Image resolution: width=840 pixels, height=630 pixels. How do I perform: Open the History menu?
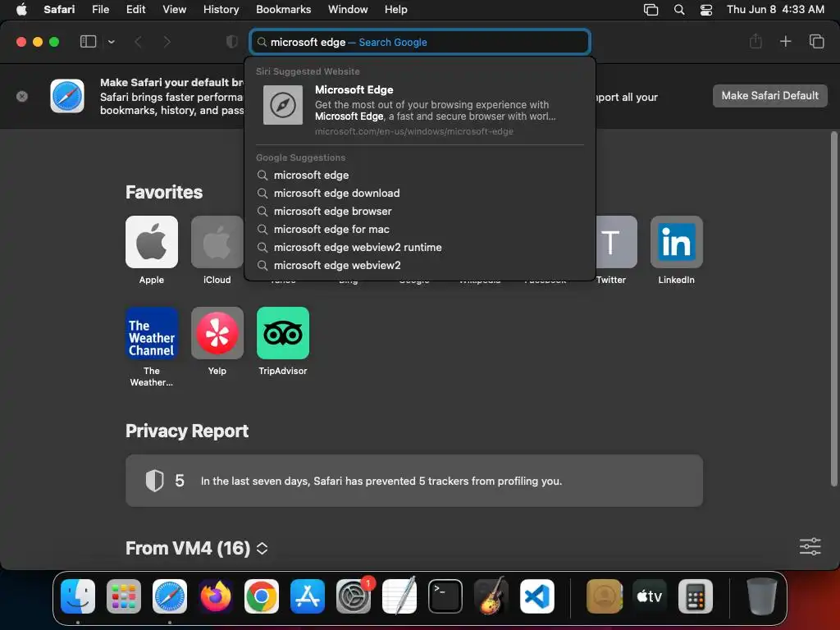point(221,9)
